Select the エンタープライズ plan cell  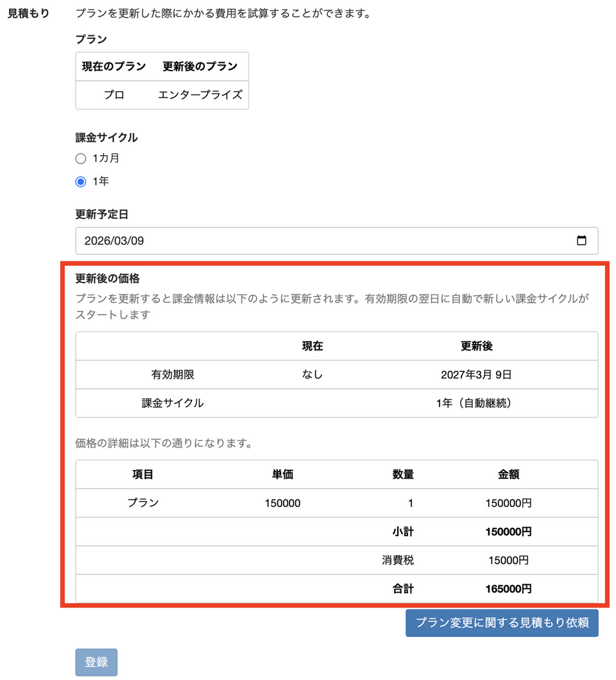tap(200, 94)
